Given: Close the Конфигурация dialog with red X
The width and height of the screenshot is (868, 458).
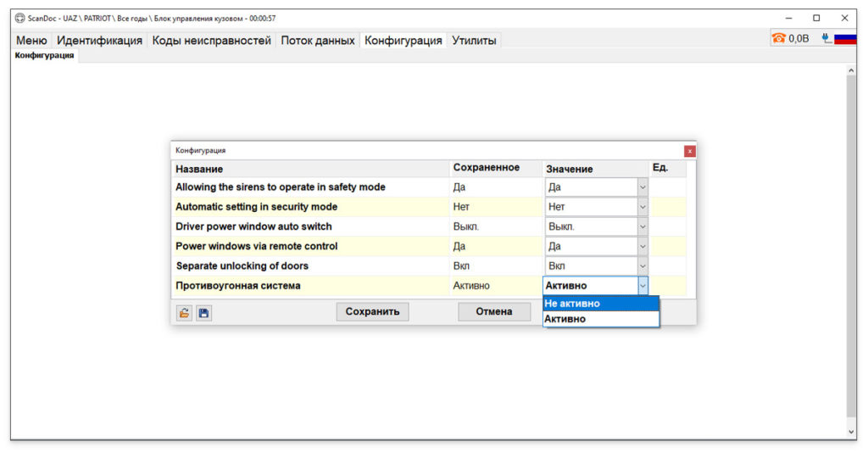Looking at the screenshot, I should click(x=689, y=151).
